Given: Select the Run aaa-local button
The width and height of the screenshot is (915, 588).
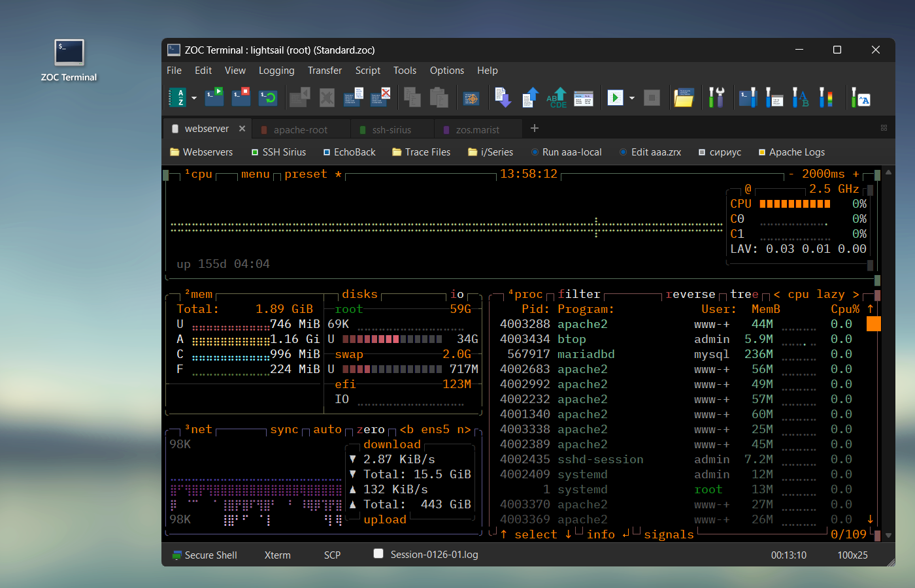Looking at the screenshot, I should coord(566,152).
